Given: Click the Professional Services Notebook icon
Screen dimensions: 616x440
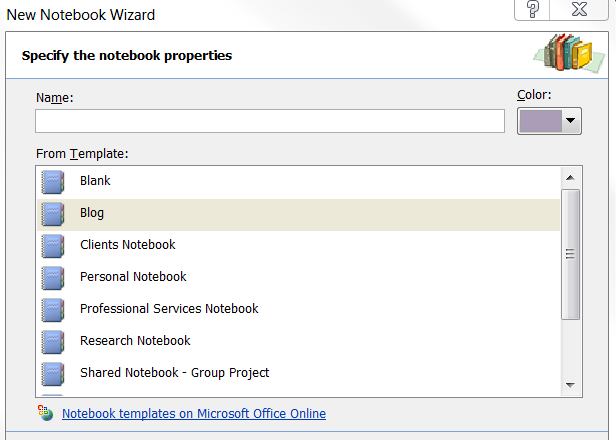Looking at the screenshot, I should (x=53, y=310).
